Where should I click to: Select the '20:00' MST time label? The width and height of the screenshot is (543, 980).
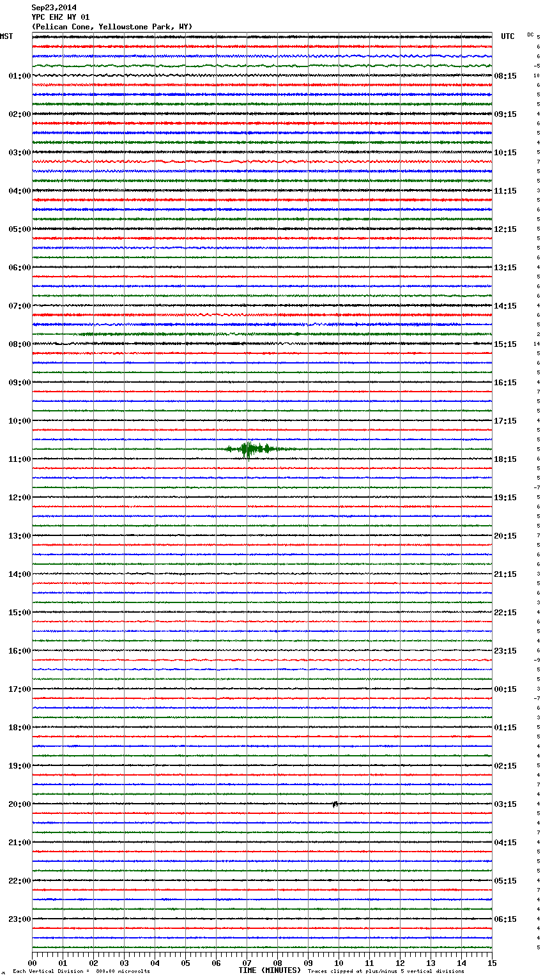20,804
